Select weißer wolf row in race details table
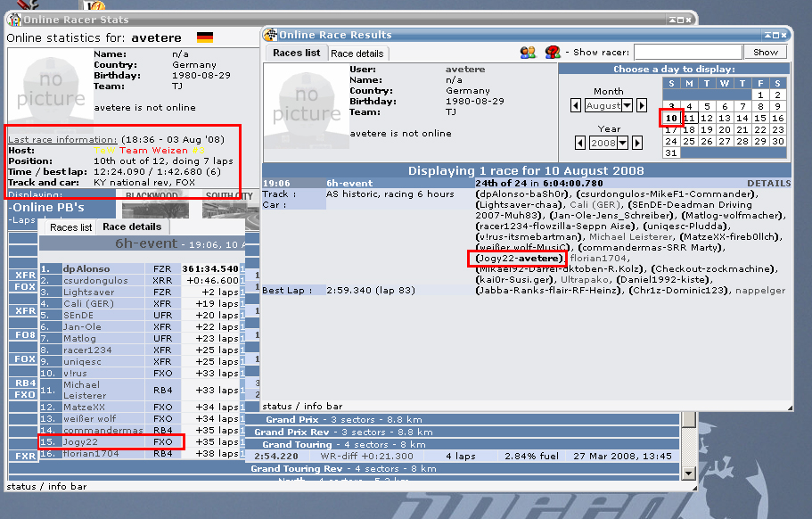 click(x=142, y=418)
